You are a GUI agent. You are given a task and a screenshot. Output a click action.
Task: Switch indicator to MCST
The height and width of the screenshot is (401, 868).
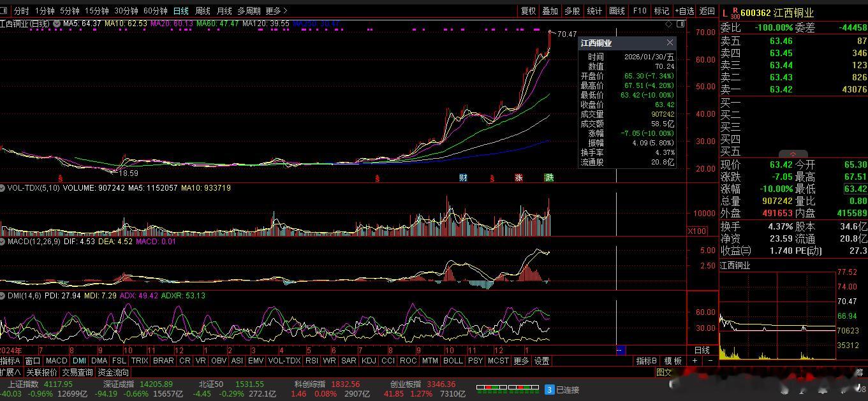tap(498, 361)
